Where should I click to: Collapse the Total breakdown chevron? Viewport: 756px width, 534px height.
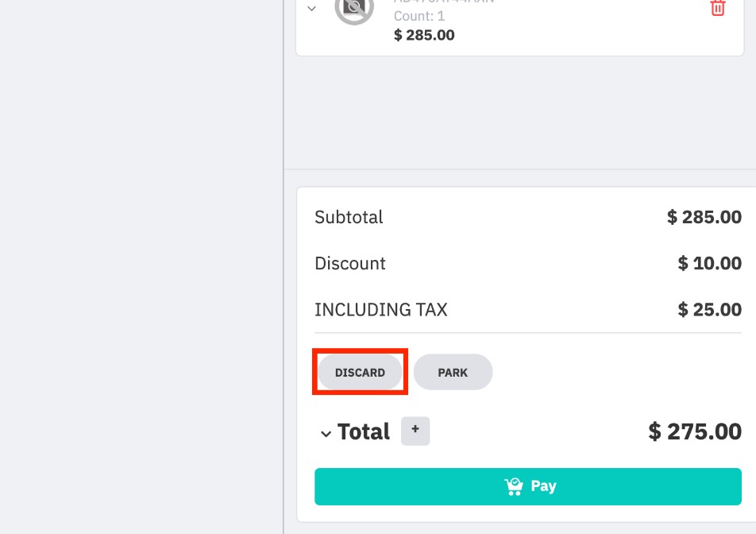pyautogui.click(x=326, y=434)
